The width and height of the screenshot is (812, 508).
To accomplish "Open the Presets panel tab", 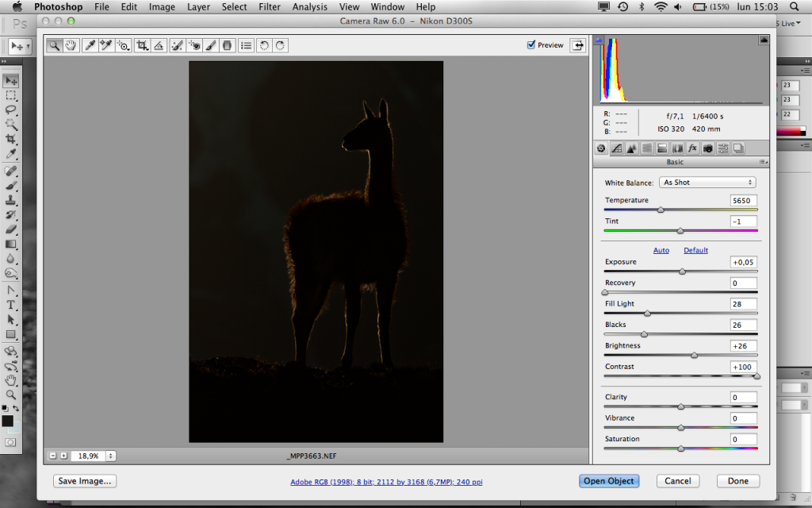I will 723,148.
